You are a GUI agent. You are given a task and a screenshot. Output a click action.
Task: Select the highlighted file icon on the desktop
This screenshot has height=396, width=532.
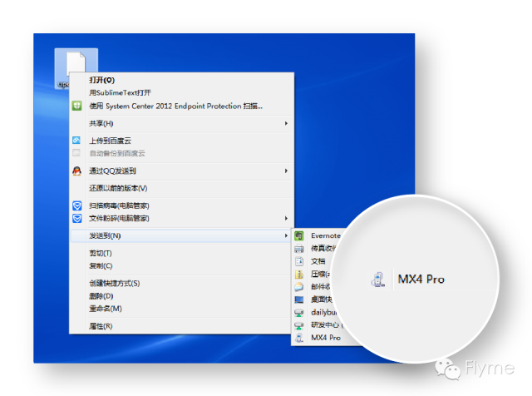(76, 62)
